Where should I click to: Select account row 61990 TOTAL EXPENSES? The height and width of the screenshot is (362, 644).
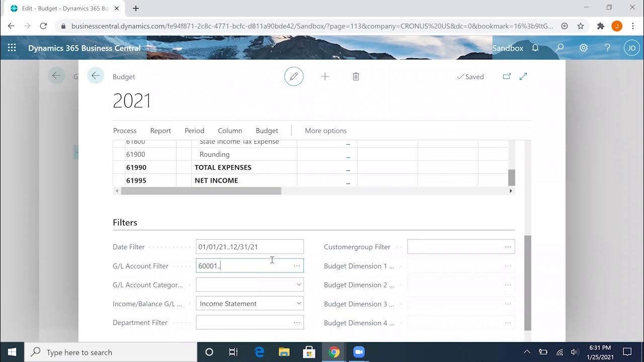pyautogui.click(x=310, y=167)
